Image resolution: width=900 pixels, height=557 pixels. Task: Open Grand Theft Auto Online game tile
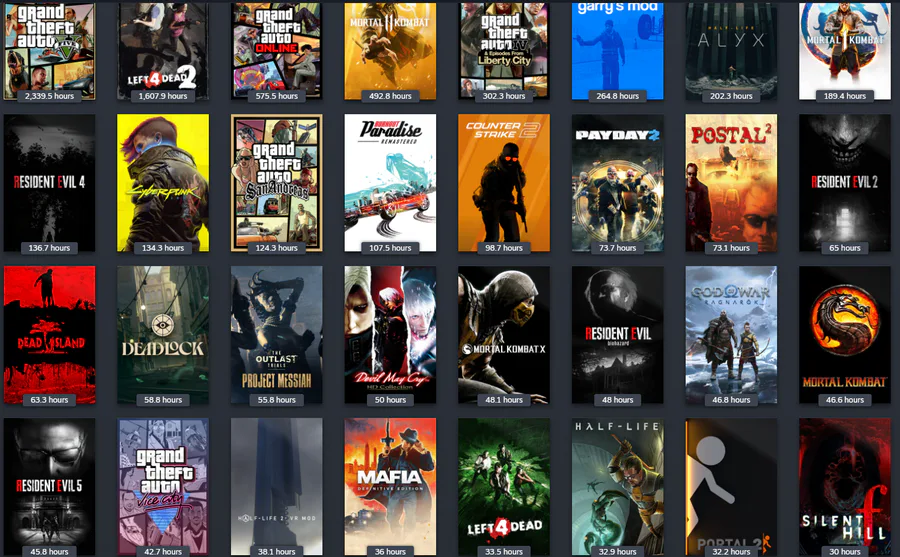[x=277, y=51]
